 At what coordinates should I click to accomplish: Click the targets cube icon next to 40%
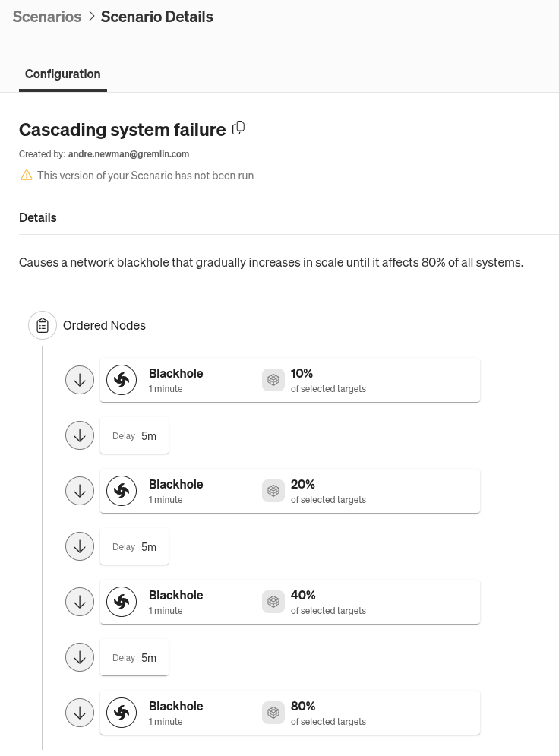(273, 602)
